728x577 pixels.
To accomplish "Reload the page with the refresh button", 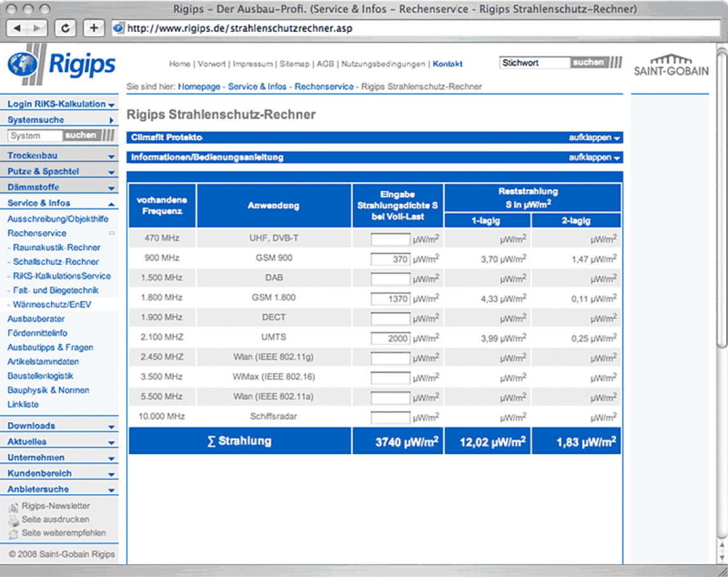I will coord(66,28).
